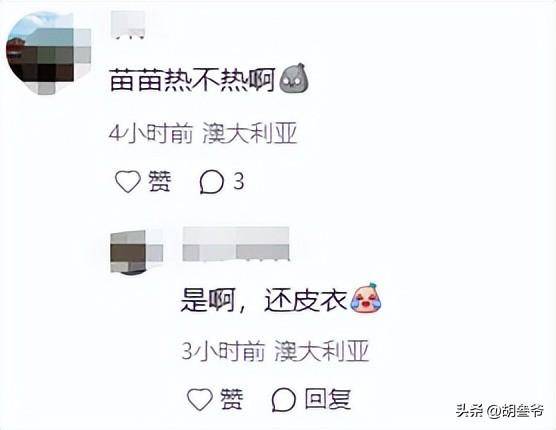The image size is (556, 430).
Task: Click 澳大利亚 location under first comment
Action: (250, 134)
